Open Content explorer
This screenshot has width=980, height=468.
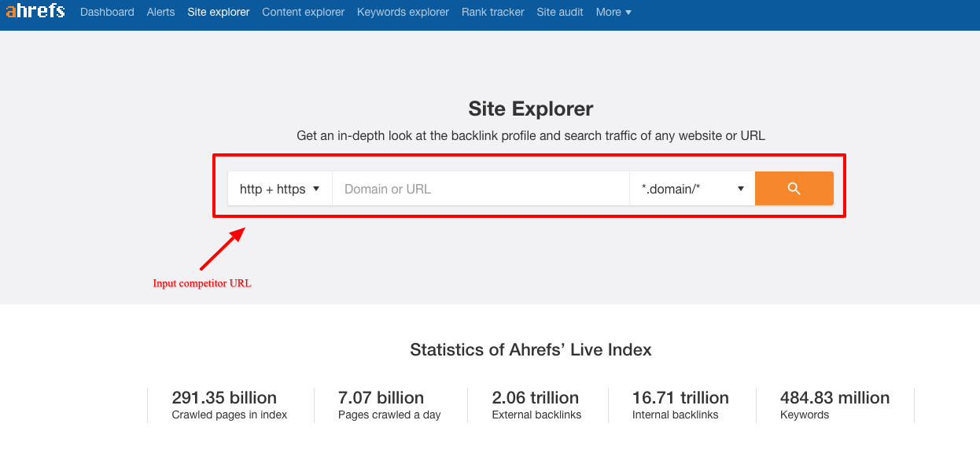(304, 12)
